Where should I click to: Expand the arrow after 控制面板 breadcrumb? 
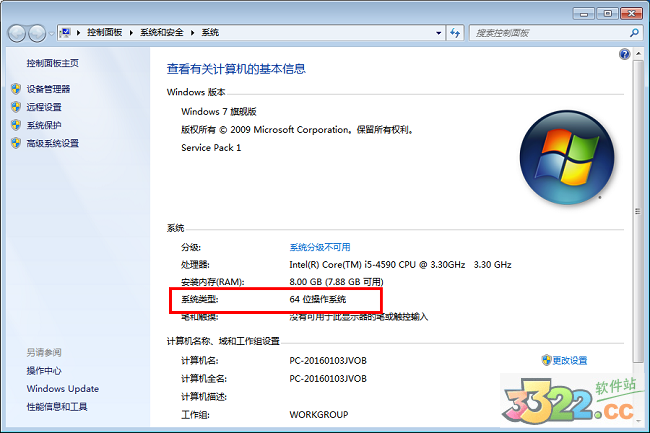coord(131,33)
